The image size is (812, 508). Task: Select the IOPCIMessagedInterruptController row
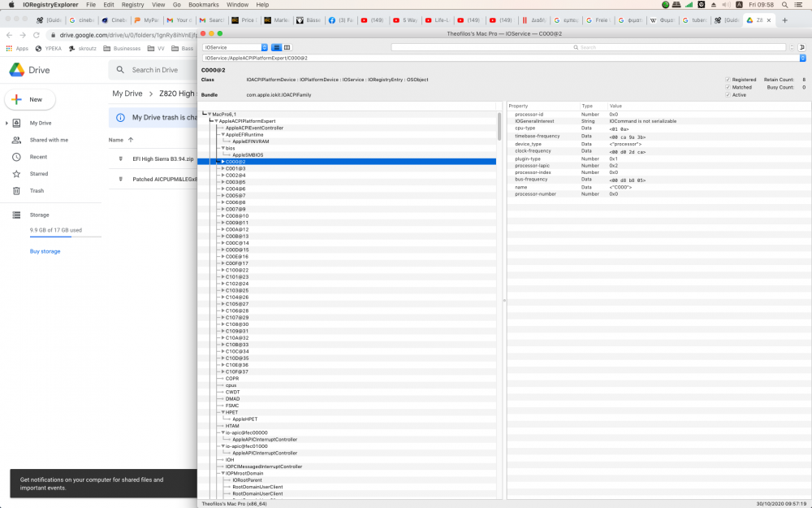point(347,467)
